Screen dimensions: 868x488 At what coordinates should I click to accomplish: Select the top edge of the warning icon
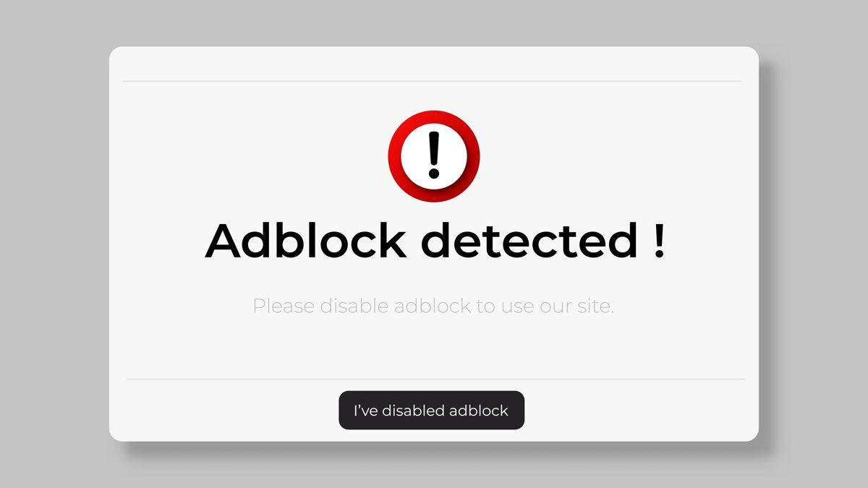click(433, 113)
